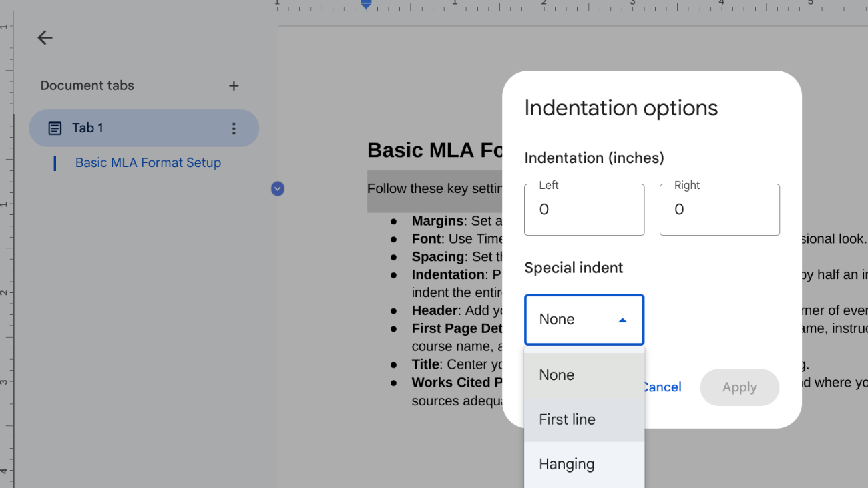Collapse the tabs panel via the blue chevron

tap(277, 188)
